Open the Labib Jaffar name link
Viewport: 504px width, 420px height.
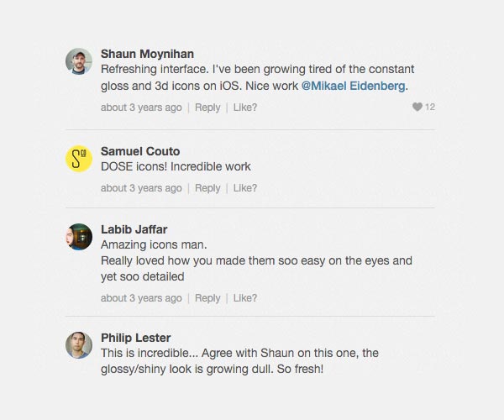(x=134, y=229)
